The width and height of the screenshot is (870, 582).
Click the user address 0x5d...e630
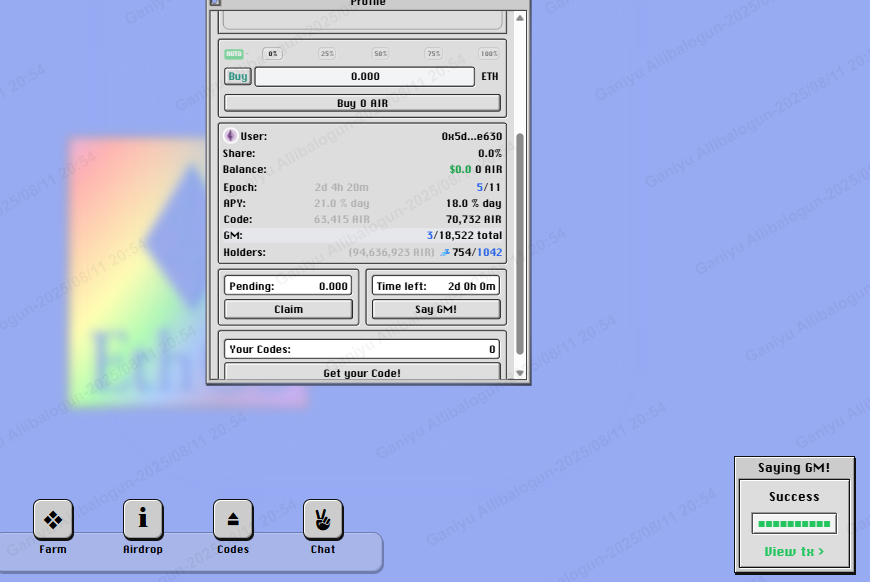pyautogui.click(x=472, y=136)
